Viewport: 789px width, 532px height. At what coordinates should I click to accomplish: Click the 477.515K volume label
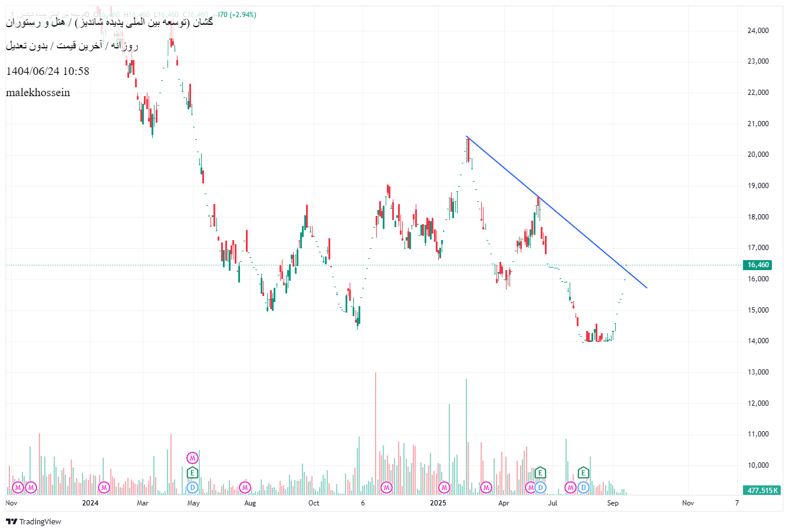(762, 490)
